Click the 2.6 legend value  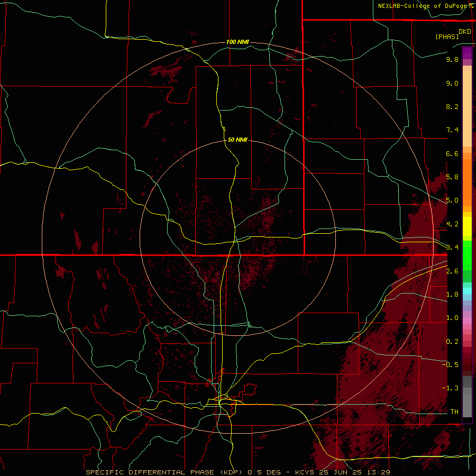[452, 271]
